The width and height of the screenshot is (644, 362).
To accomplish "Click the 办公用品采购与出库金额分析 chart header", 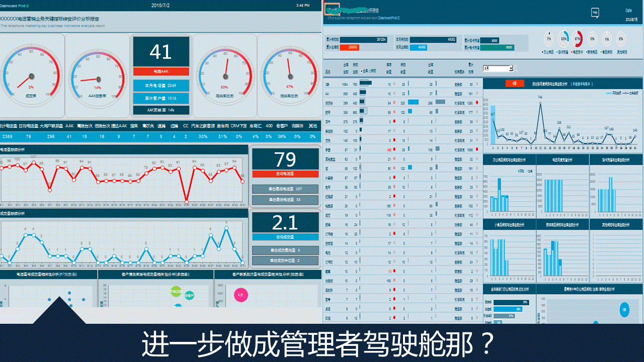I will click(509, 159).
